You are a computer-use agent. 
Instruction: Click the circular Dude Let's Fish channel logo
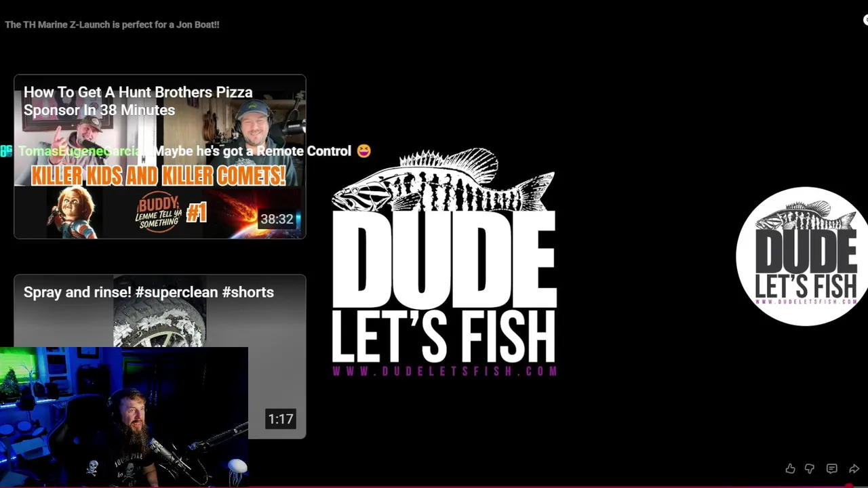(x=802, y=256)
